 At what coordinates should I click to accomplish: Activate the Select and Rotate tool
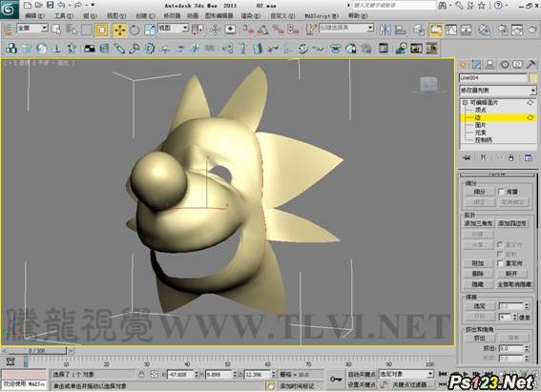[x=135, y=30]
